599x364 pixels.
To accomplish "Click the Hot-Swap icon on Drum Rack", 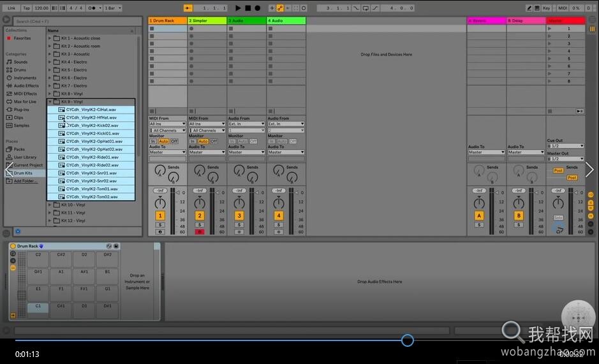I will pyautogui.click(x=109, y=246).
